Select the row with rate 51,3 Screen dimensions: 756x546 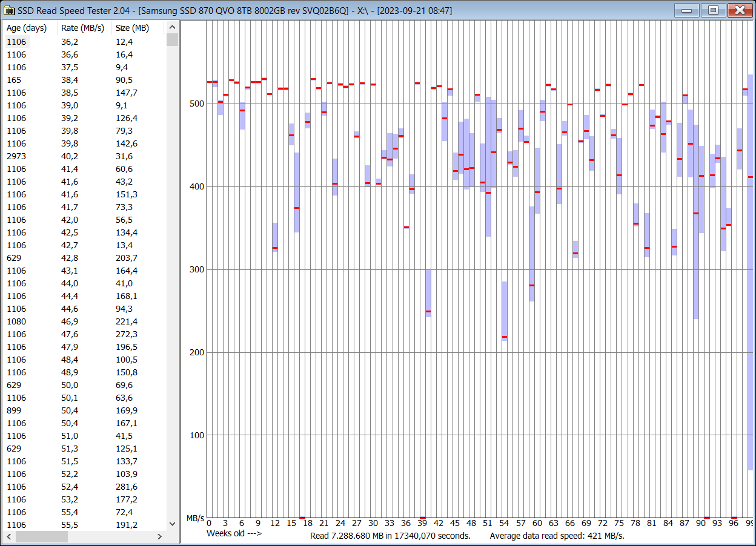tap(85, 449)
